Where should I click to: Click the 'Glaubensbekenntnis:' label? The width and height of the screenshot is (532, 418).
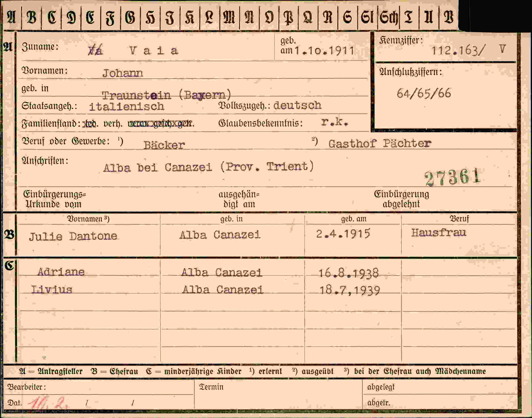pos(261,123)
